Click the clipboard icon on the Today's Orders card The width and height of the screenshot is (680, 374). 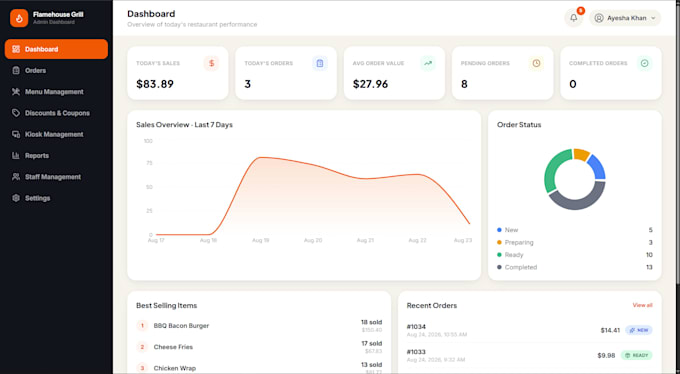(320, 63)
